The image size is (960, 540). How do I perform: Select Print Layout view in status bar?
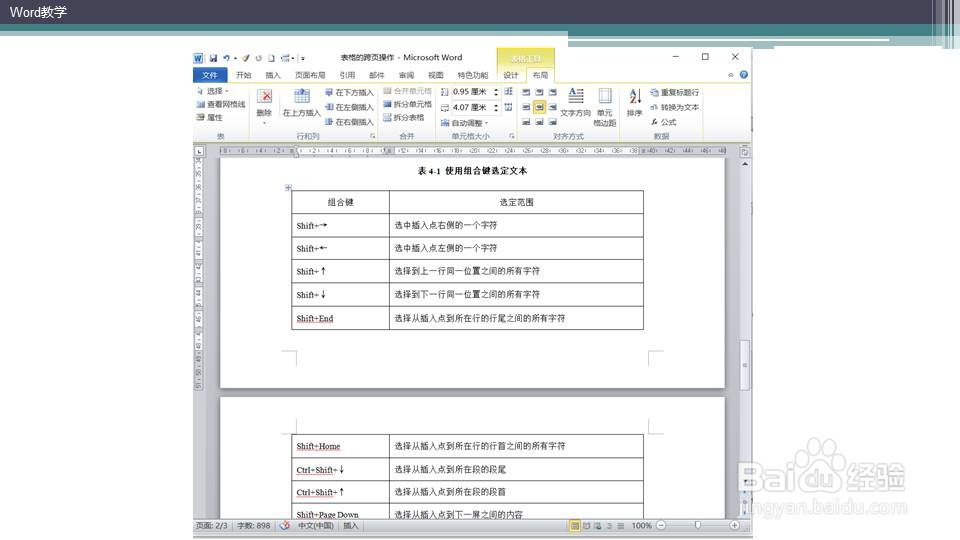pos(575,525)
